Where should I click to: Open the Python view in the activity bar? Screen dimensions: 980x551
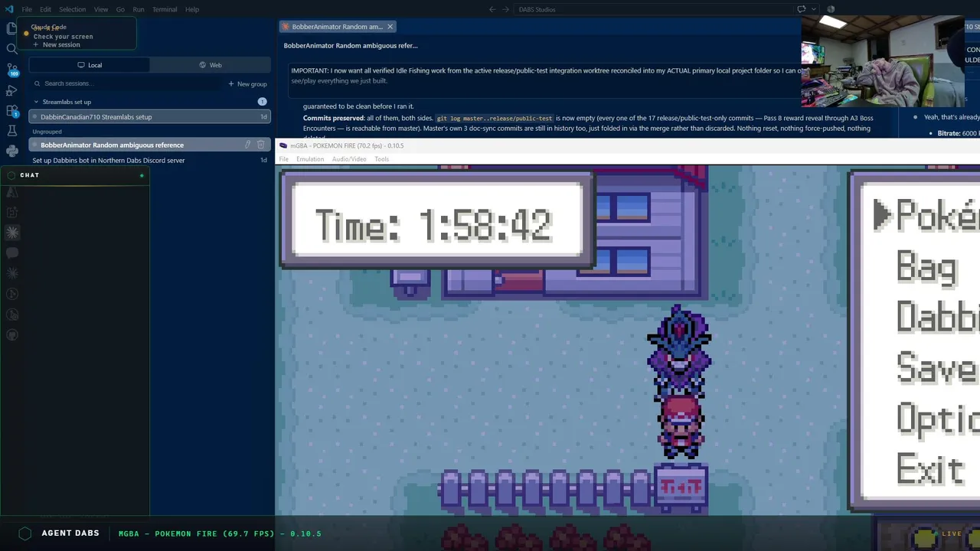coord(11,151)
